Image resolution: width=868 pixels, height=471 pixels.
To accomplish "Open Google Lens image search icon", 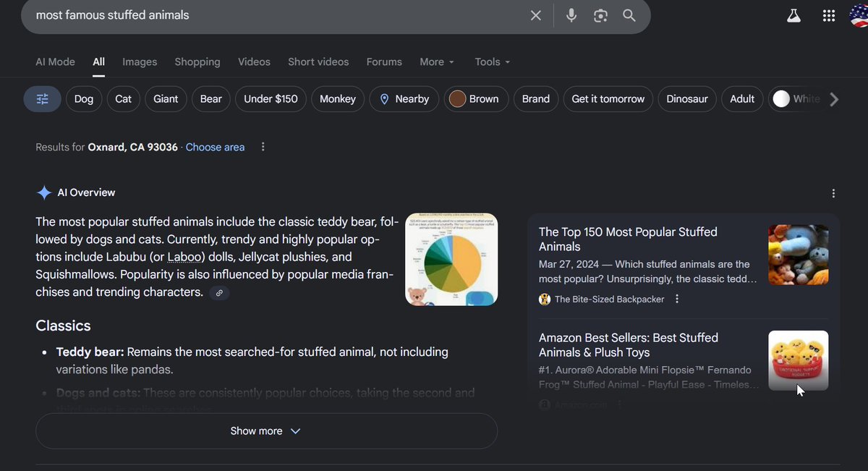I will tap(600, 15).
